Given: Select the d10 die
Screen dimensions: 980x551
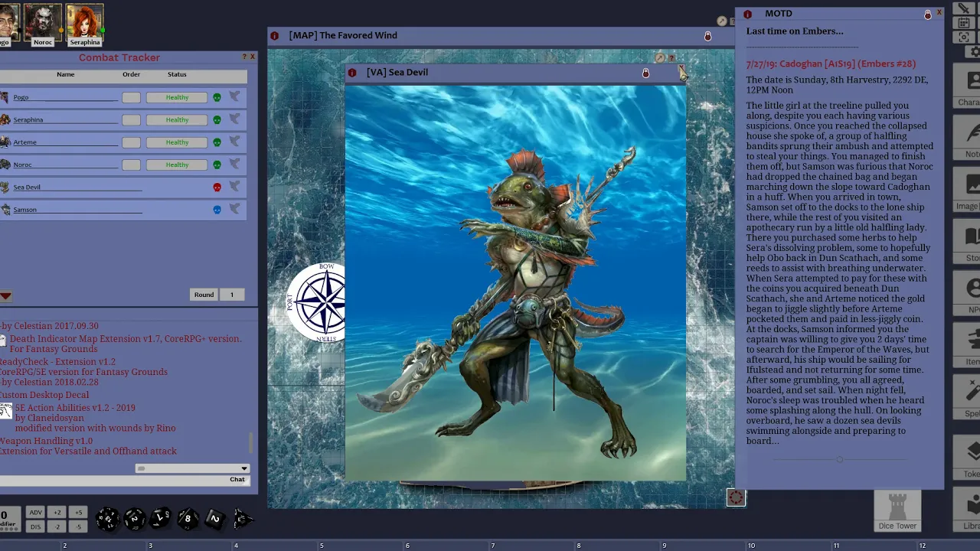Looking at the screenshot, I should (161, 519).
